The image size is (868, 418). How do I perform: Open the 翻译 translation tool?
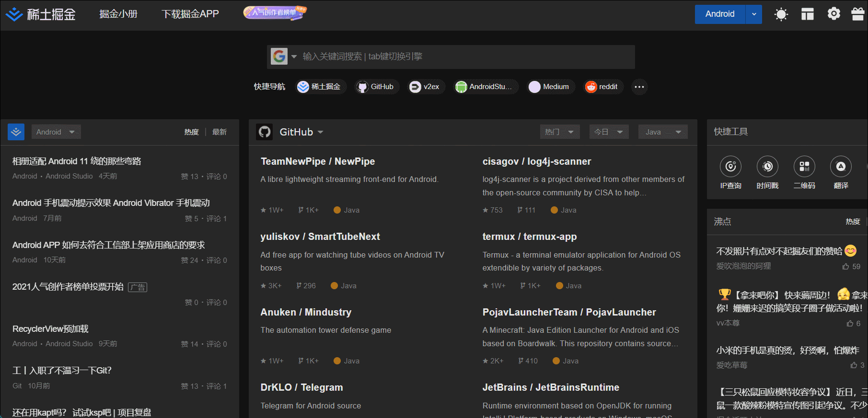point(841,172)
